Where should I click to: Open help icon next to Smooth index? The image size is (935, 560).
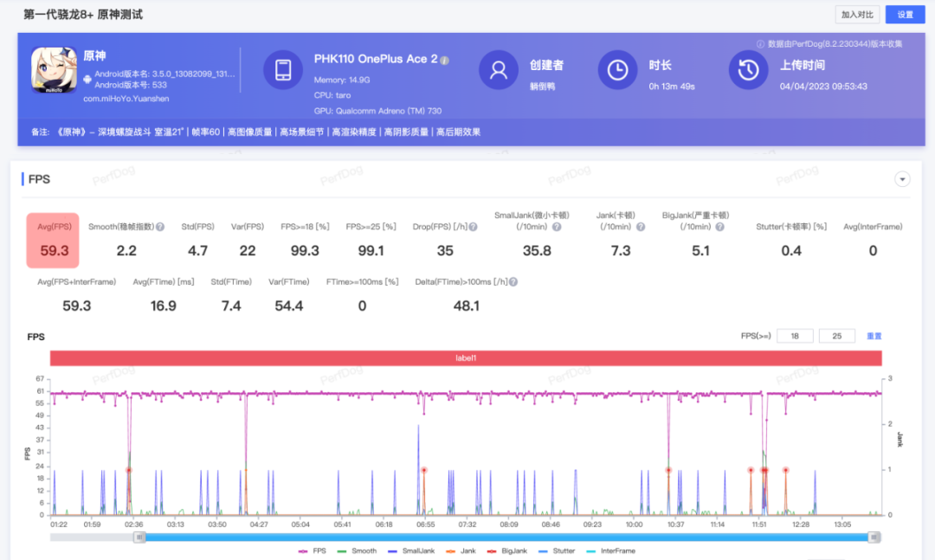click(160, 227)
